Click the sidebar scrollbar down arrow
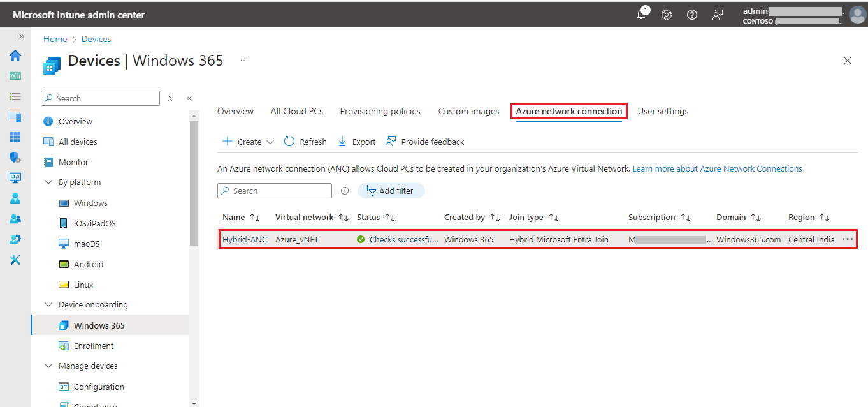This screenshot has width=868, height=407. (194, 403)
